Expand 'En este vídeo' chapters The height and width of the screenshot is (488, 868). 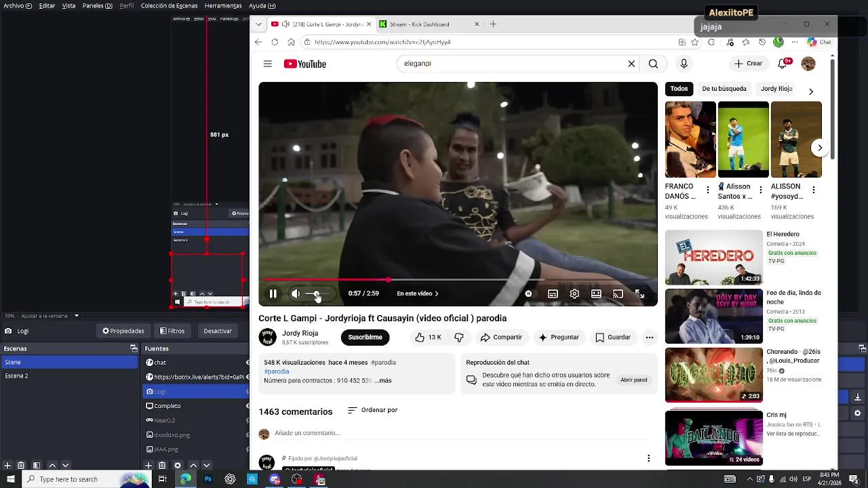coord(418,293)
